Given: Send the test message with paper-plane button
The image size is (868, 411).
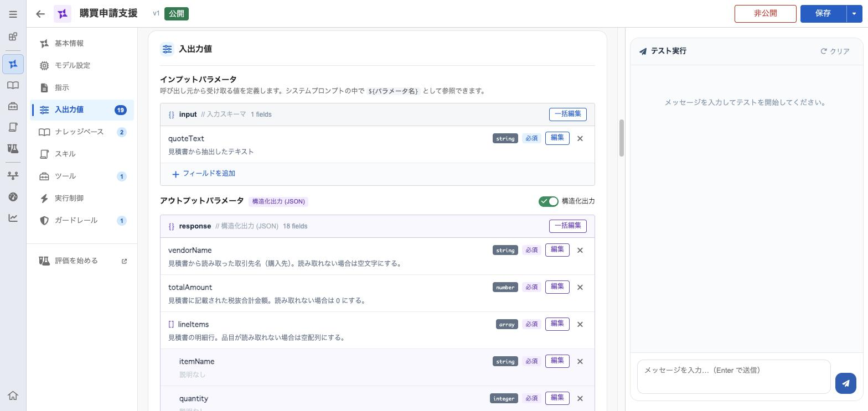Looking at the screenshot, I should 846,383.
